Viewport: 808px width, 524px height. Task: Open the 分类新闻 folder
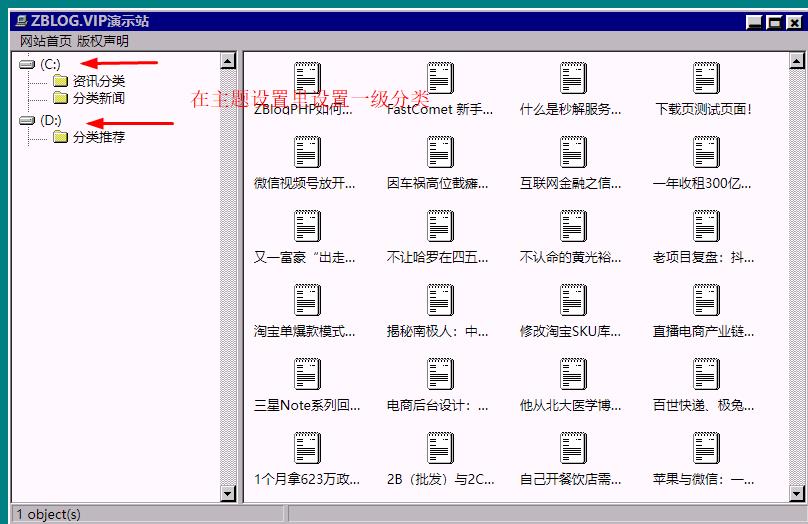89,98
